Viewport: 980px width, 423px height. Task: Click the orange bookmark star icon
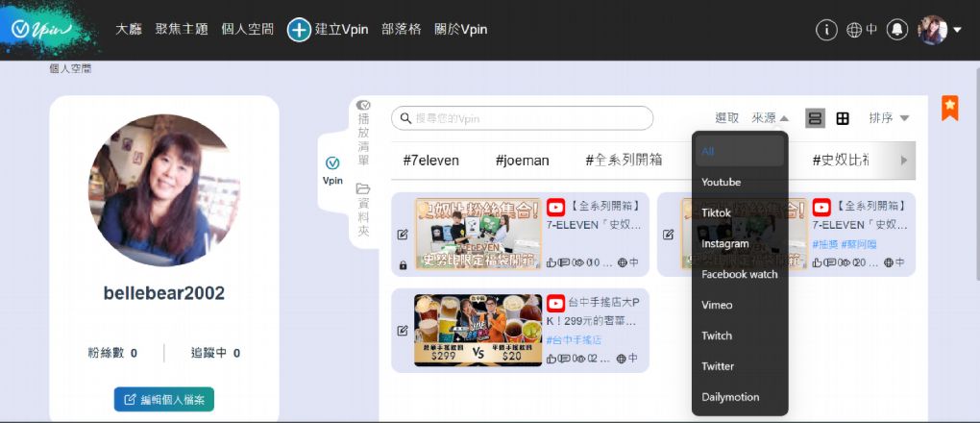coord(949,109)
